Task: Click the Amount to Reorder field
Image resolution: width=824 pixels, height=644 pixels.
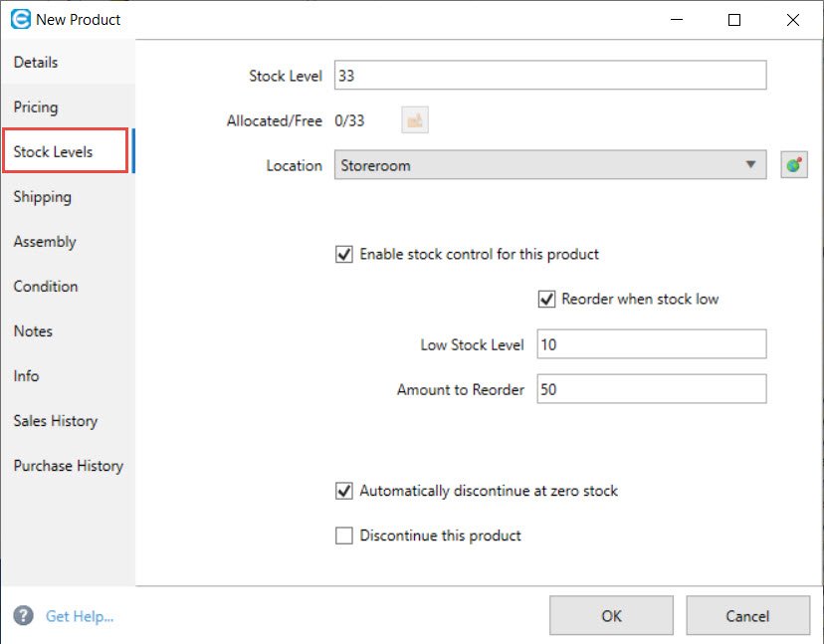Action: point(652,389)
